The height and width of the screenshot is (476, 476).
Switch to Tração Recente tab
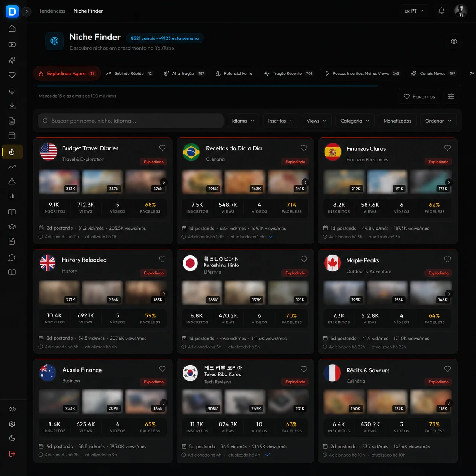tap(288, 73)
